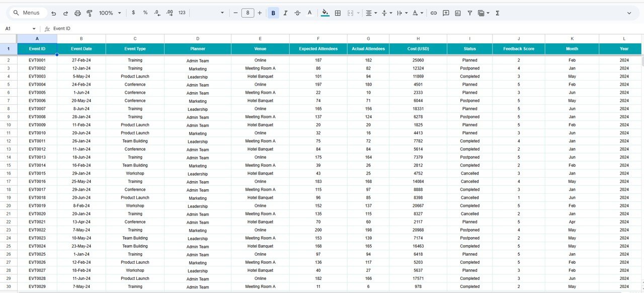
Task: Open the More formats 123 menu
Action: 181,13
